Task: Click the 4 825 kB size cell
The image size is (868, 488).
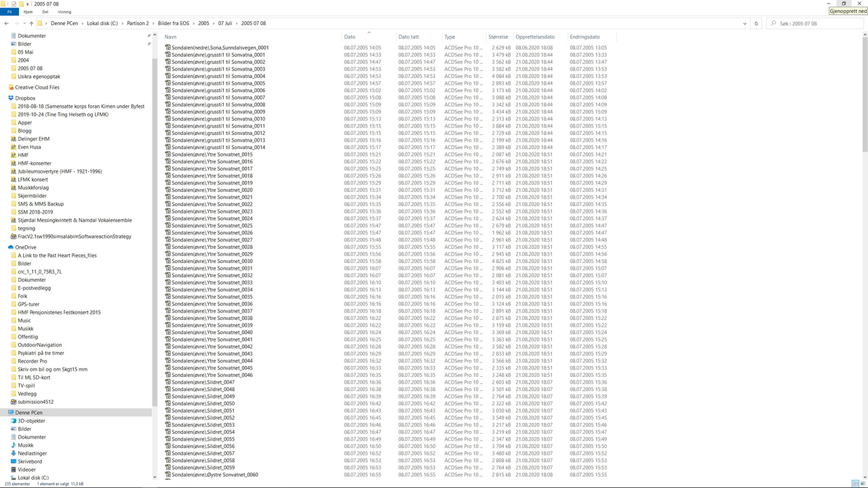Action: 502,261
